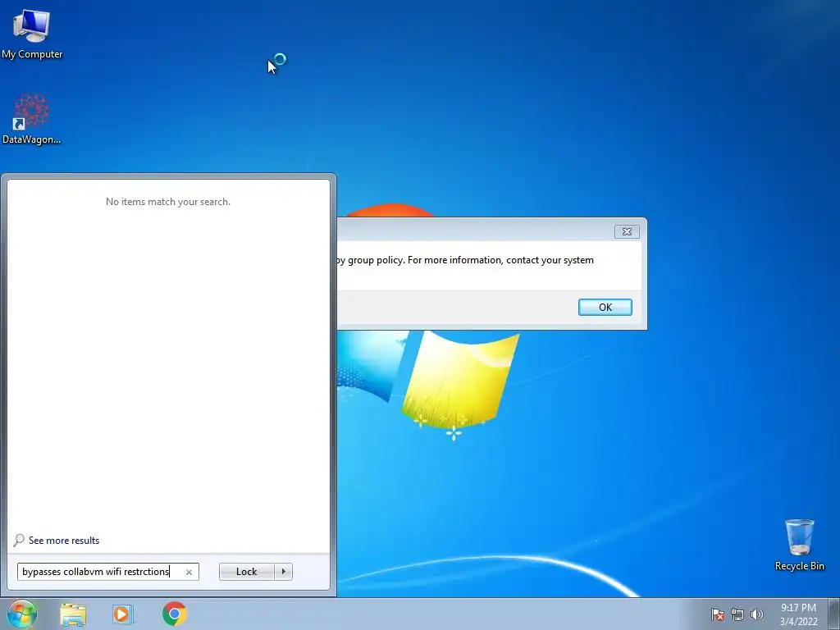840x630 pixels.
Task: Open the DataWagon desktop shortcut
Action: coord(32,119)
